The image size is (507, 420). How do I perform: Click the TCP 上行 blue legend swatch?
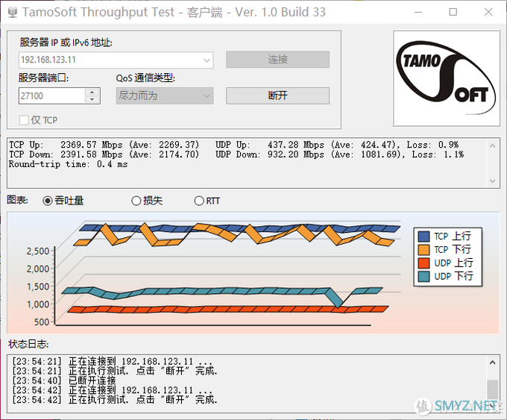pos(423,236)
